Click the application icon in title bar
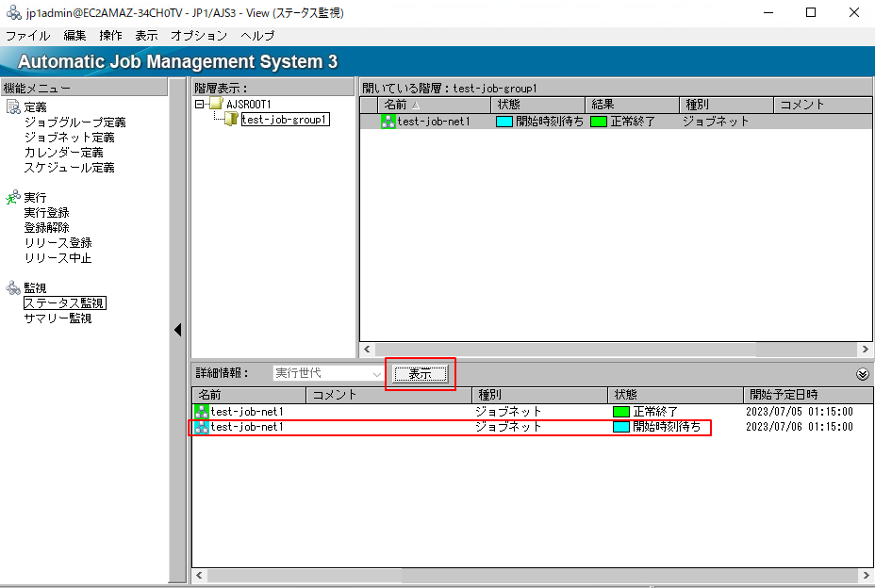 (14, 12)
